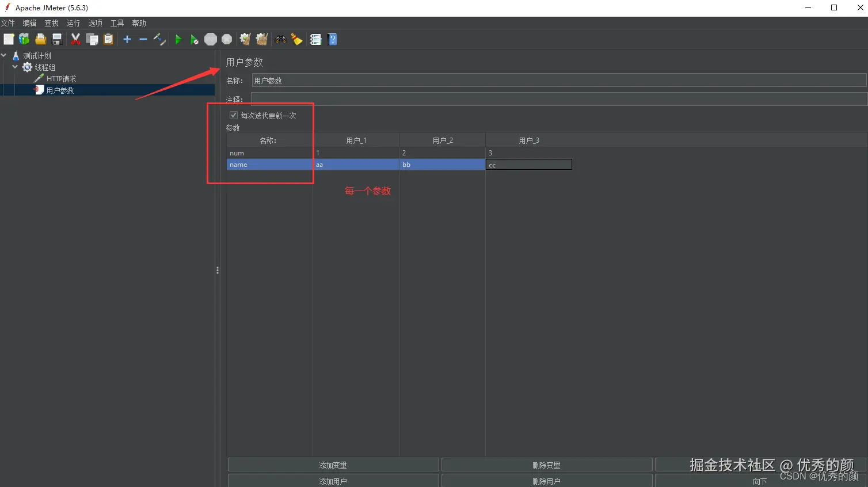Click the Open file folder icon
The height and width of the screenshot is (487, 868).
pyautogui.click(x=40, y=39)
